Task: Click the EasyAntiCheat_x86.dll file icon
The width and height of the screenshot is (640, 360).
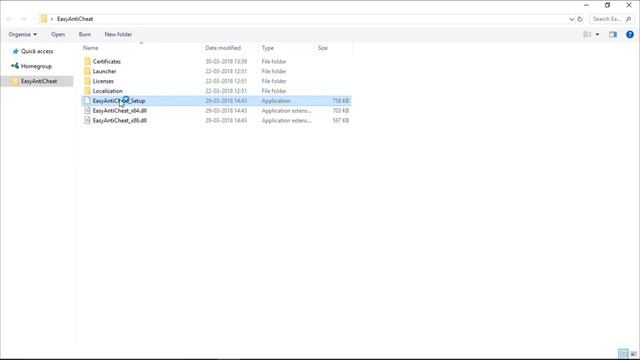Action: point(87,120)
